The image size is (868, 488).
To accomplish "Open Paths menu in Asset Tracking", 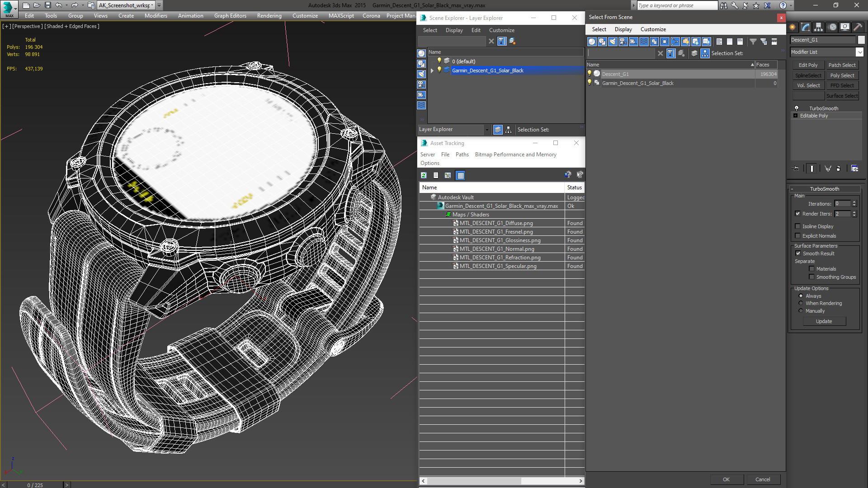I will click(462, 155).
